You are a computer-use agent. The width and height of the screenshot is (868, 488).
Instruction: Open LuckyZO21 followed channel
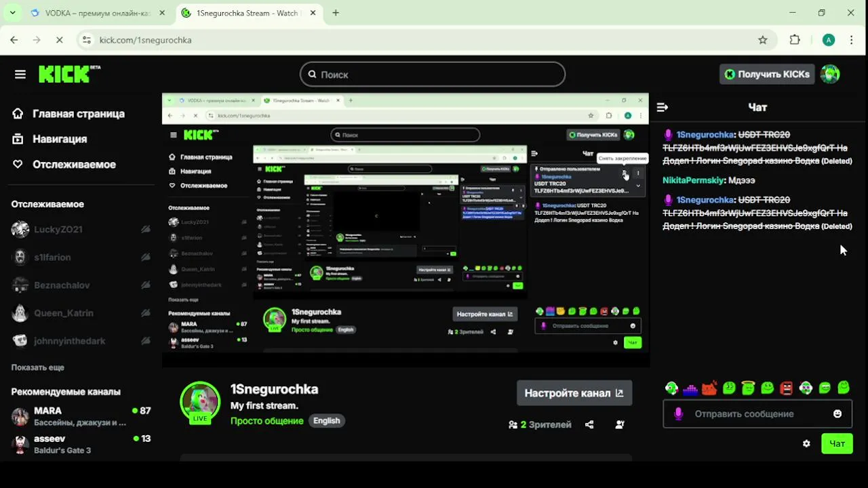pos(81,230)
